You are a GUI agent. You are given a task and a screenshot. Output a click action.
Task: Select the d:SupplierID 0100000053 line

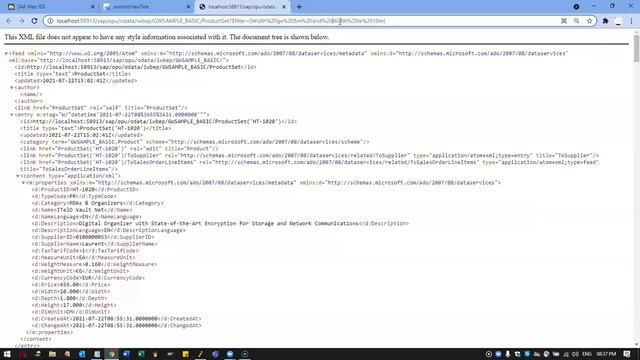coord(93,237)
